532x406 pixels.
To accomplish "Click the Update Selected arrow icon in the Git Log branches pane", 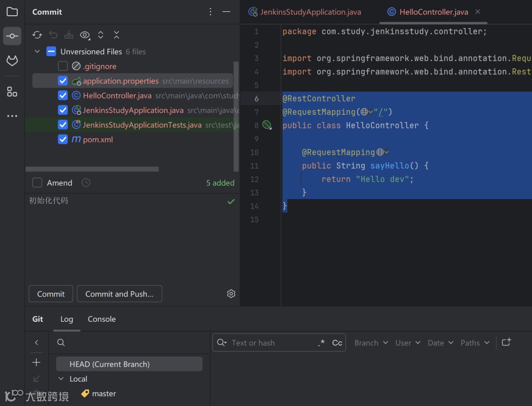I will point(36,378).
